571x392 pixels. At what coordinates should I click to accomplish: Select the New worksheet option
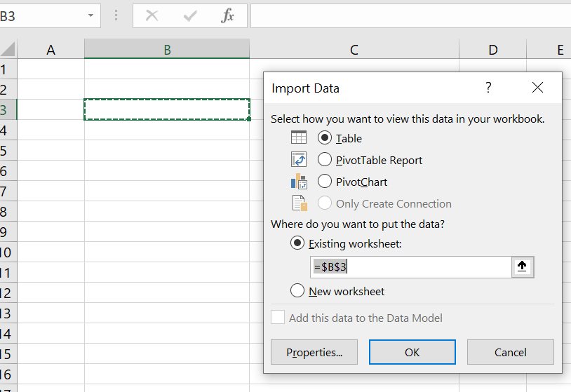click(x=297, y=290)
